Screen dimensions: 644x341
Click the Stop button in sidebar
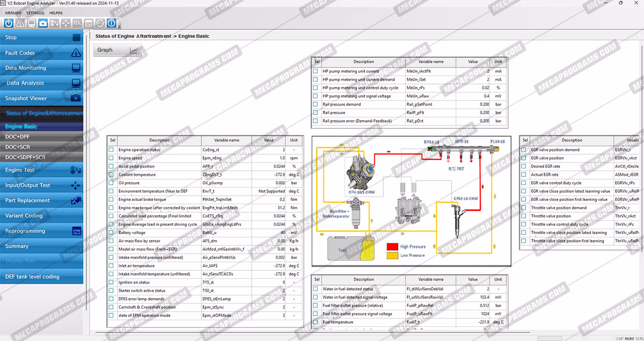pyautogui.click(x=41, y=37)
